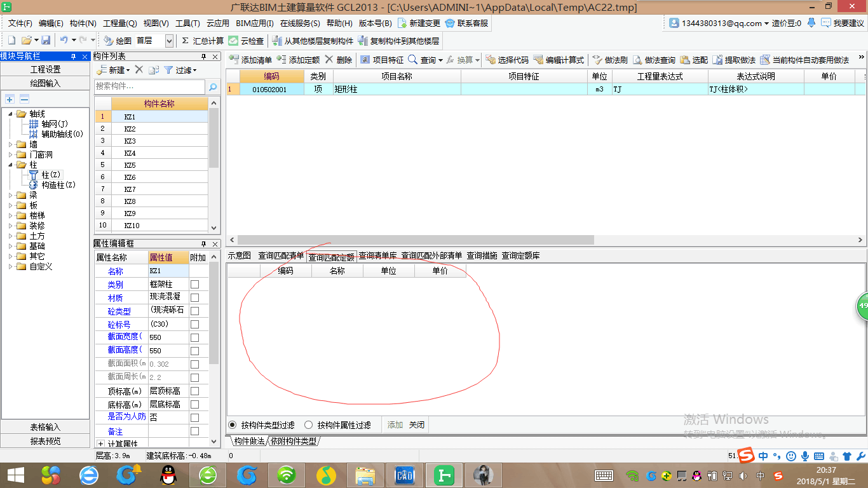Click 联系客服 icon in menu bar

pyautogui.click(x=450, y=23)
